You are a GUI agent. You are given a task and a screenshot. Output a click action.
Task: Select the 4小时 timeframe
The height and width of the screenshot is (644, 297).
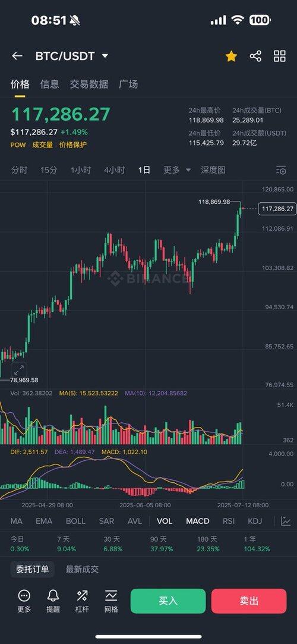[115, 170]
